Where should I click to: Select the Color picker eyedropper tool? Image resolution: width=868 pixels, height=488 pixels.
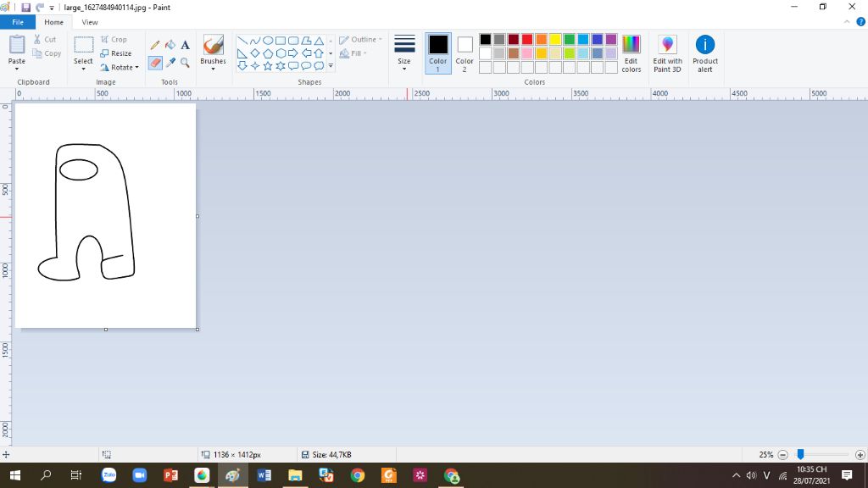tap(170, 63)
